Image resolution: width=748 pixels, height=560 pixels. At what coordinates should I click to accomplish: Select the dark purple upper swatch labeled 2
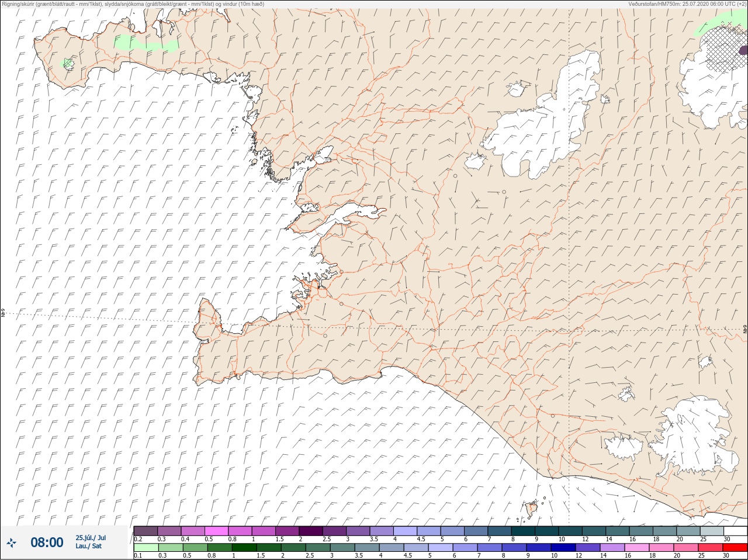[x=311, y=531]
